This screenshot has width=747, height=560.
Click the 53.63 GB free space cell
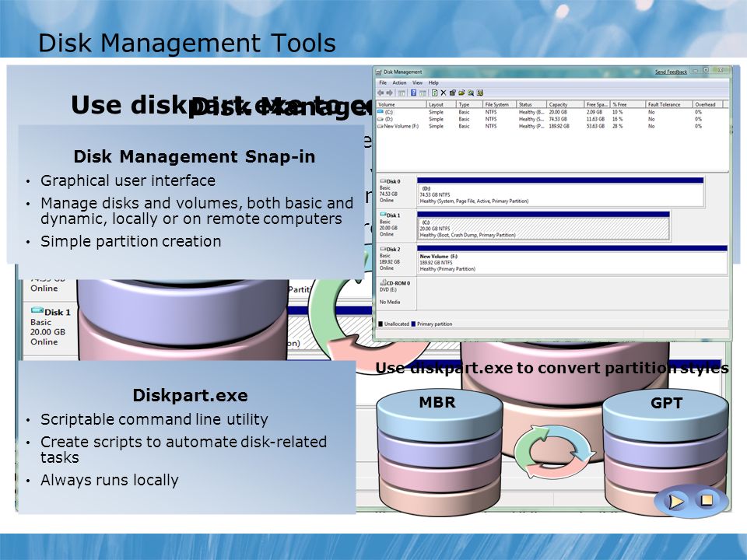(x=595, y=126)
